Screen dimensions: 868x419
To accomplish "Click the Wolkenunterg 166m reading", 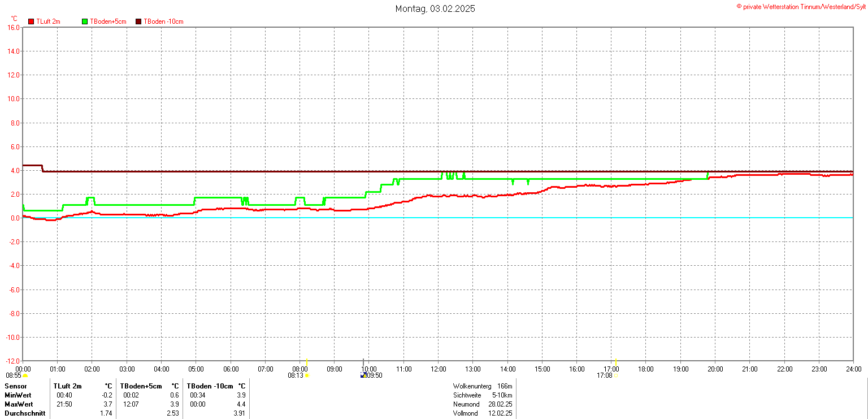I will coord(482,386).
